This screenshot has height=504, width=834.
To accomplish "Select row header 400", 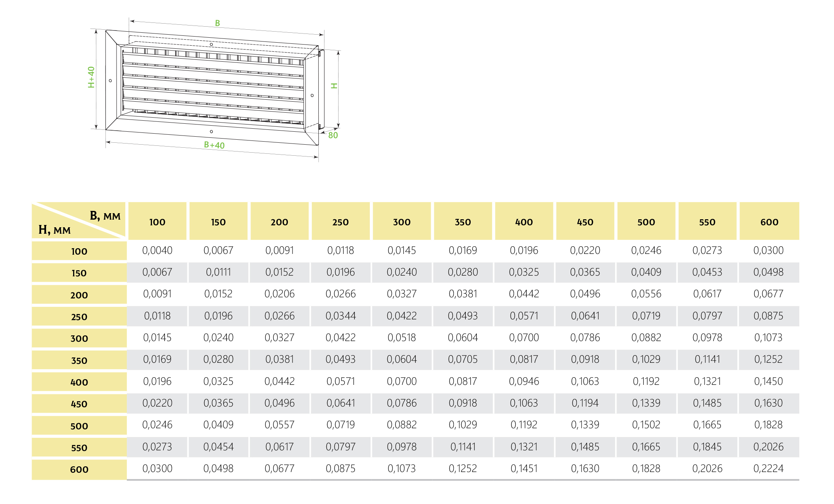I will [x=79, y=382].
